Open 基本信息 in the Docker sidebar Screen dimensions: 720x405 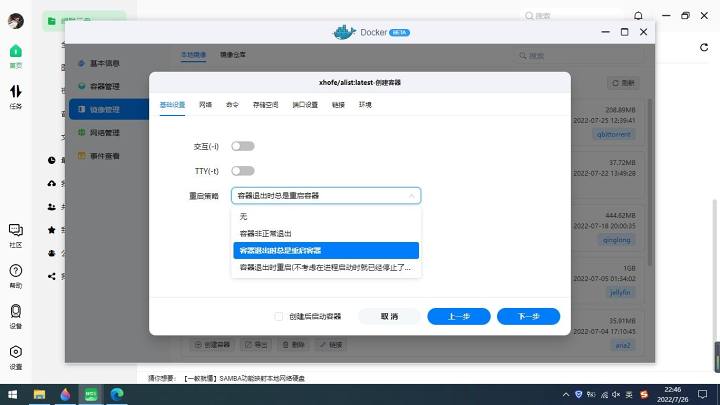click(x=104, y=63)
